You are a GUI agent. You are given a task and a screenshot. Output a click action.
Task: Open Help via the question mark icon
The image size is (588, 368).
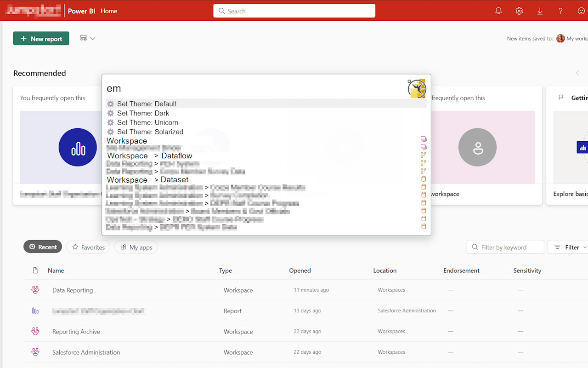coord(560,10)
